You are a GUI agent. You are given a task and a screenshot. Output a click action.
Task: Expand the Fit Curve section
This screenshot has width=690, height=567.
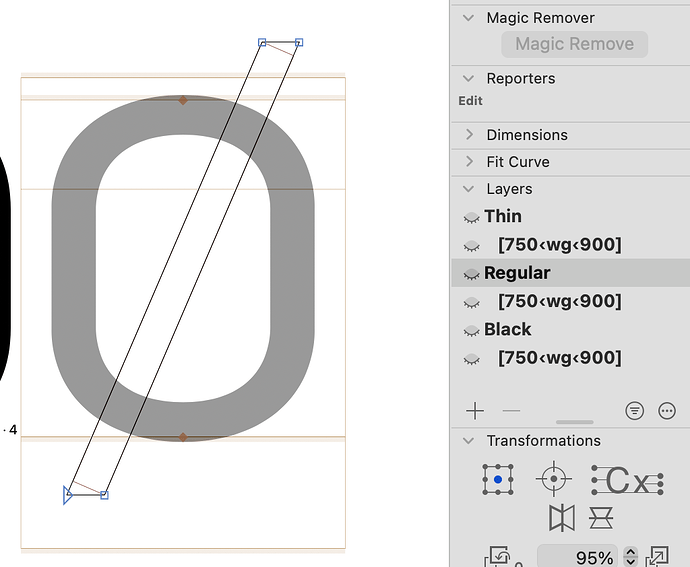click(469, 162)
